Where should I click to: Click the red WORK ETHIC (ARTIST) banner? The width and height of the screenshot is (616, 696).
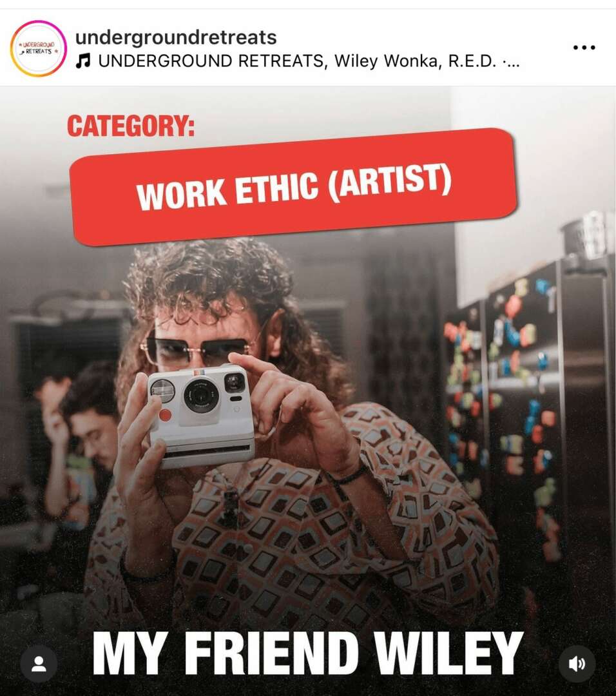[293, 186]
